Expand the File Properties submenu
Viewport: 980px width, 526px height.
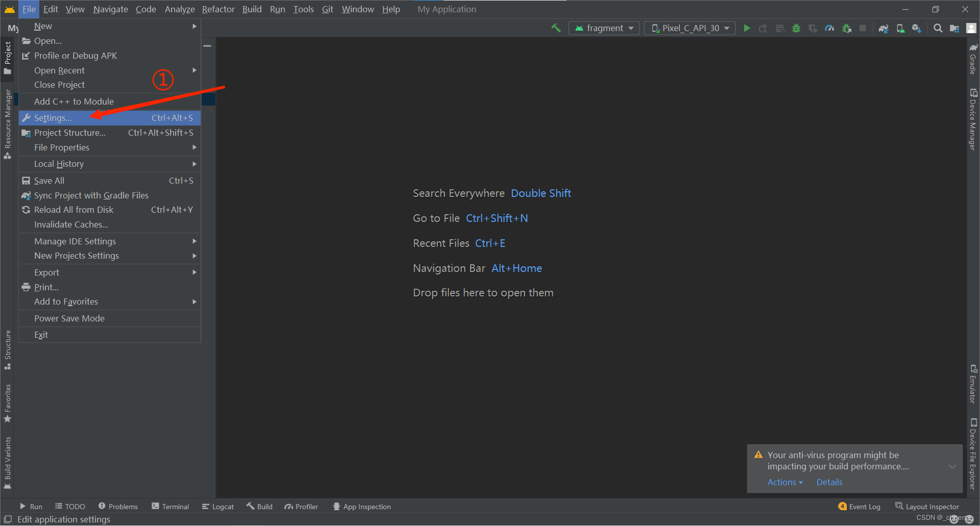pos(110,147)
